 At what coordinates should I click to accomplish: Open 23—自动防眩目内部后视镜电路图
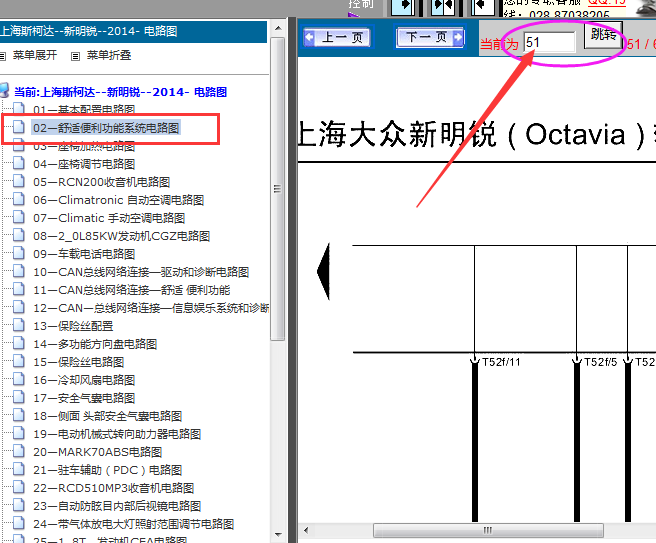(117, 506)
